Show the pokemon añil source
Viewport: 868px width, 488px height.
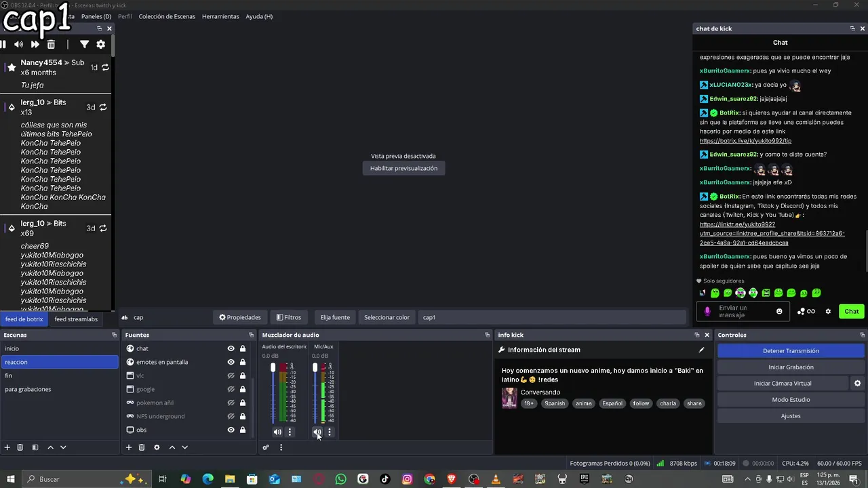[231, 403]
